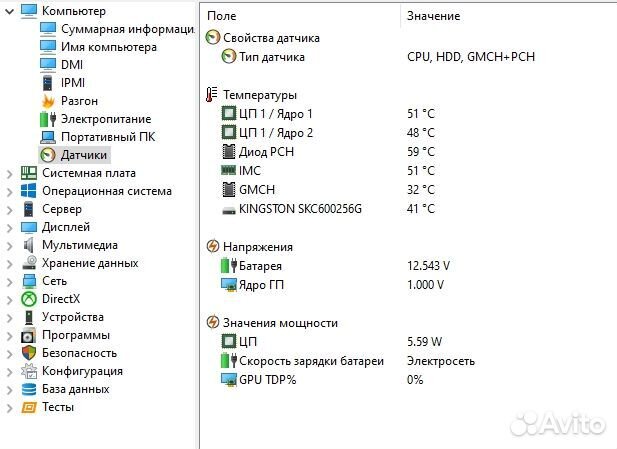This screenshot has width=617, height=449.
Task: Click the DMI monitor icon
Action: pyautogui.click(x=48, y=65)
